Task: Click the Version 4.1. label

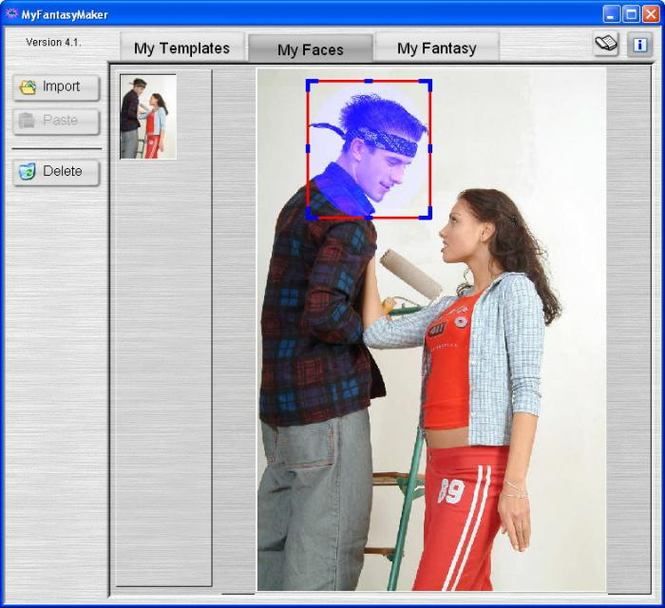Action: coord(53,42)
